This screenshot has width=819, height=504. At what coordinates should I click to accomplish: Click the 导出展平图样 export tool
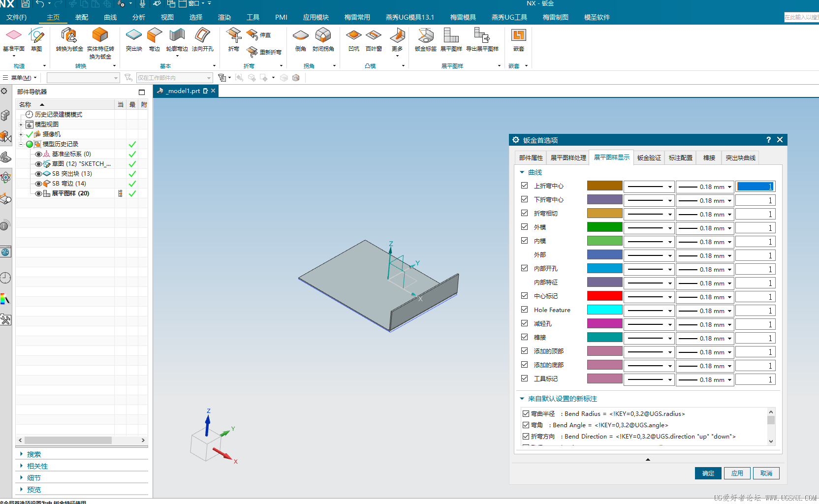click(482, 39)
